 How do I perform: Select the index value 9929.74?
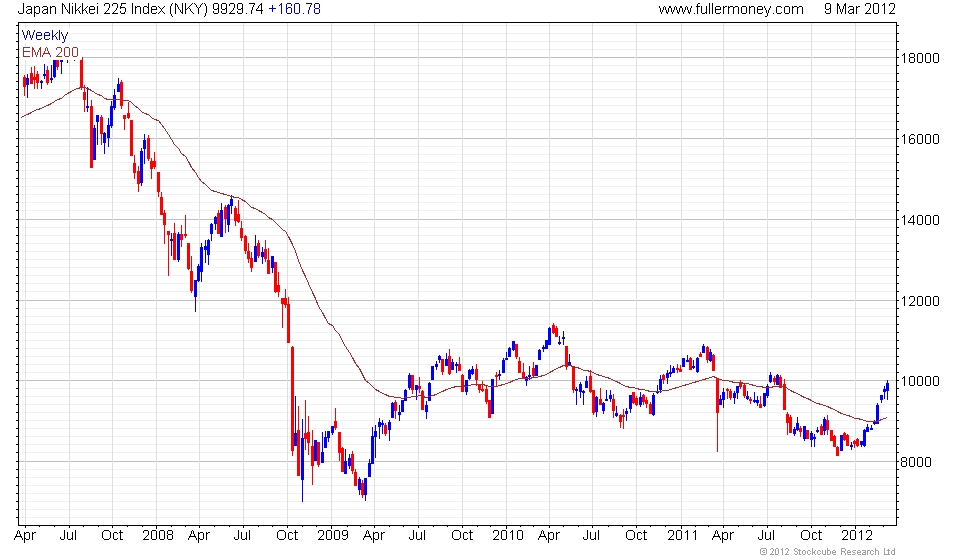(238, 9)
